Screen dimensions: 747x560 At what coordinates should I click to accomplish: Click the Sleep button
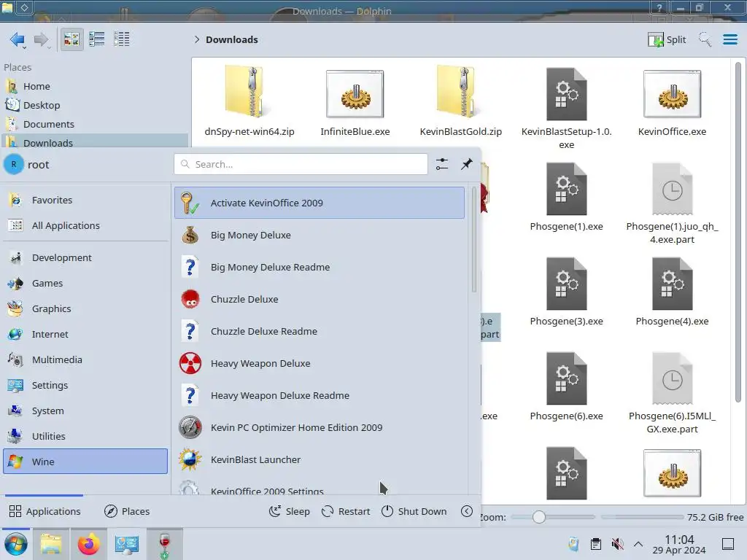point(289,511)
